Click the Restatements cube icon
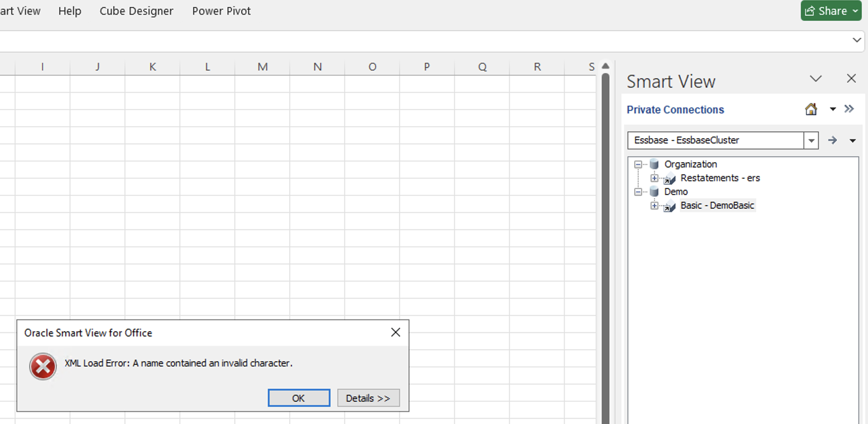Viewport: 868px width, 424px height. click(670, 179)
